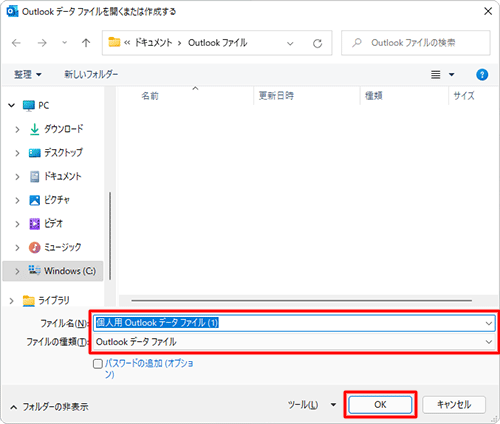Sort by 名前 column

tap(150, 96)
